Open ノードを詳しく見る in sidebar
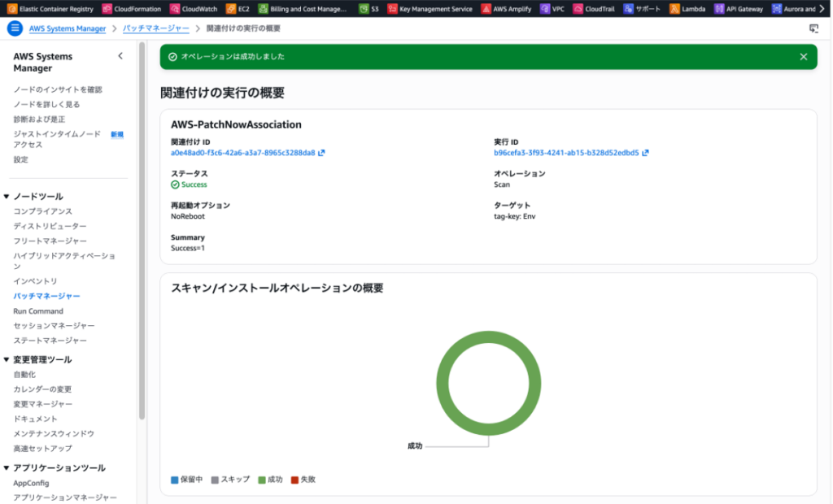Image resolution: width=833 pixels, height=504 pixels. pyautogui.click(x=46, y=105)
